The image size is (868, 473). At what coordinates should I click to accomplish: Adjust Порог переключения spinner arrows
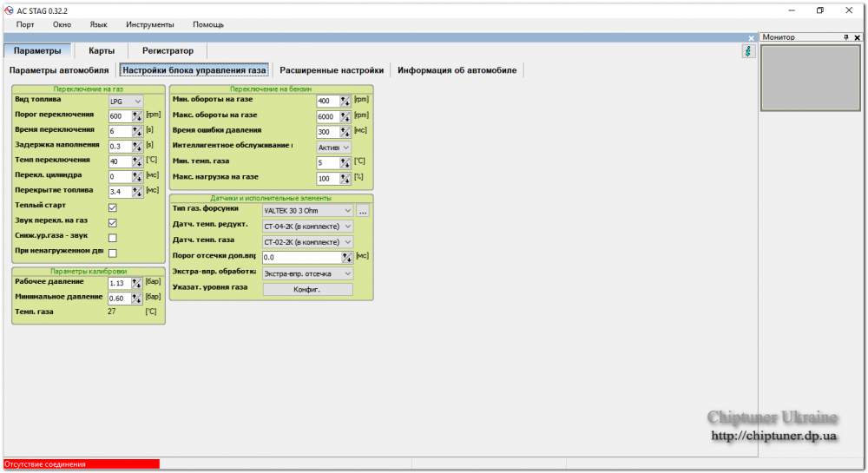pos(137,116)
